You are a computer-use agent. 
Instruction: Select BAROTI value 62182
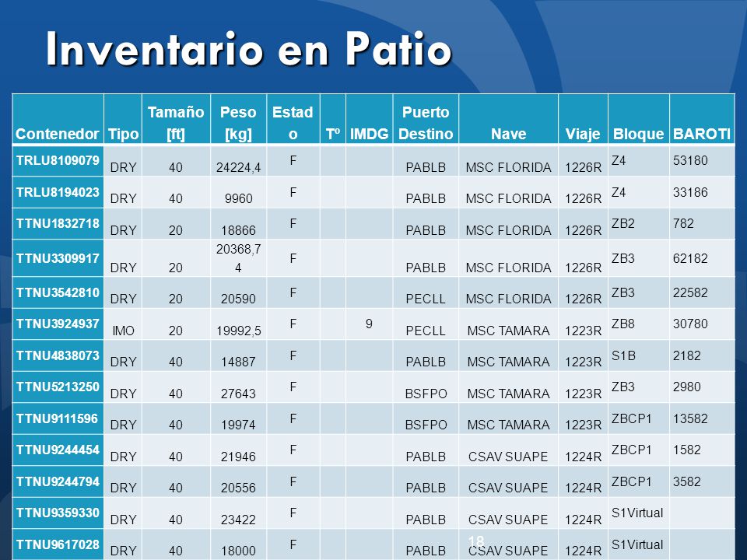690,258
